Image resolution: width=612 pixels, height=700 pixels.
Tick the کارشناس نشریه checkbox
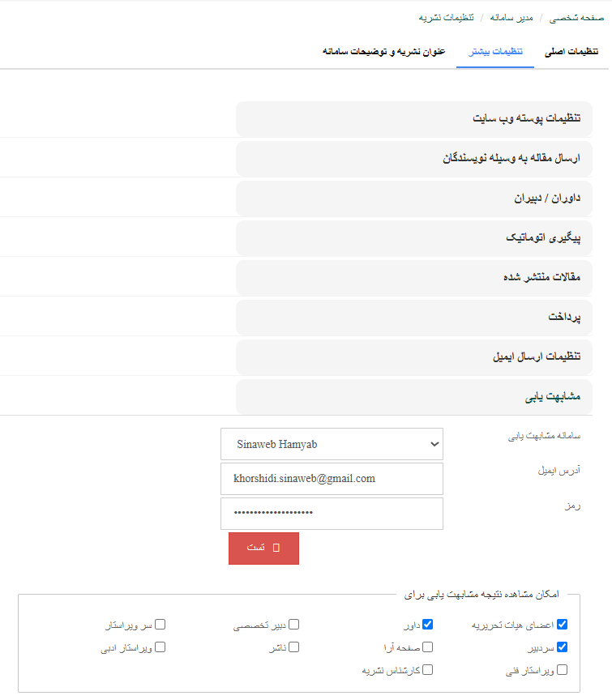[427, 670]
